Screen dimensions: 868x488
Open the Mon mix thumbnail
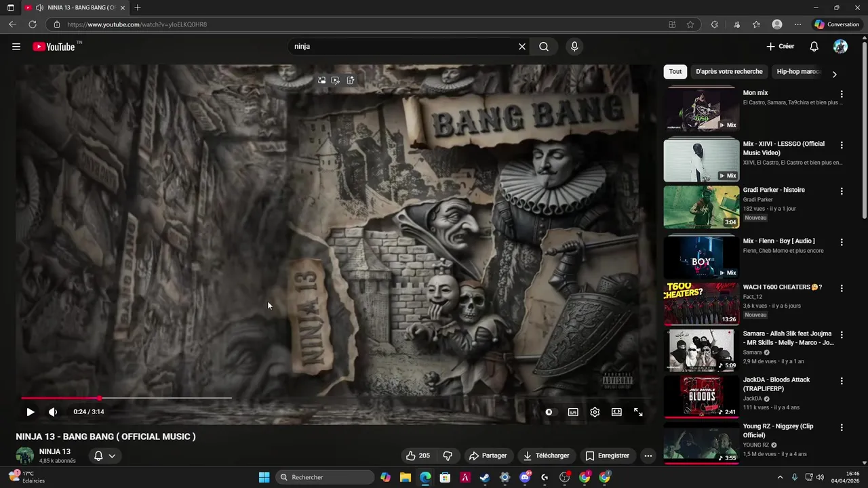click(701, 108)
